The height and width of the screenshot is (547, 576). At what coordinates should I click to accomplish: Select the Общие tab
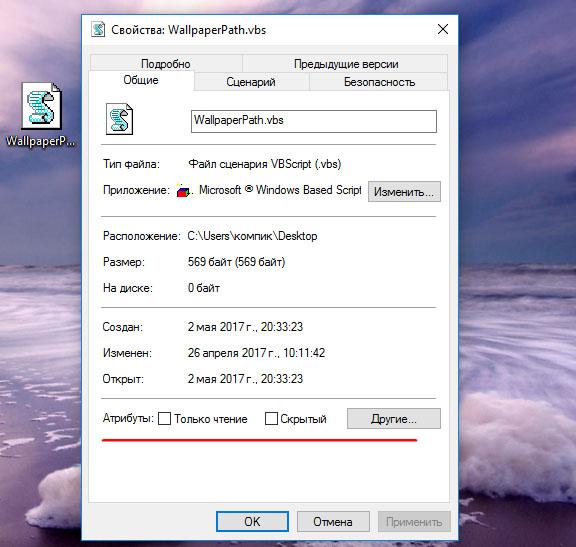coord(141,80)
